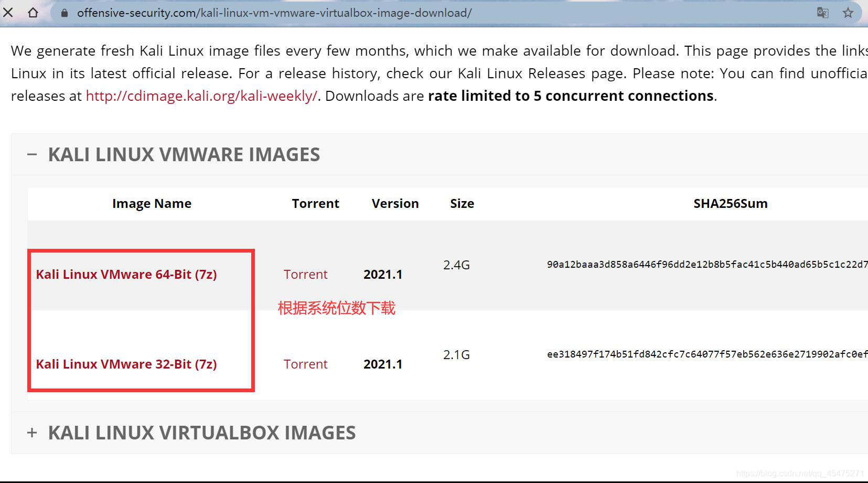Open the cdimage.kali.org kali-weekly link
The height and width of the screenshot is (483, 868).
click(201, 96)
